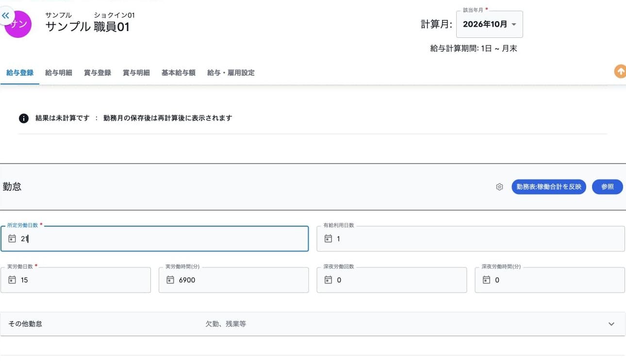This screenshot has width=626, height=364.
Task: Open the 該当年月 2026年10月 dropdown
Action: [x=490, y=24]
